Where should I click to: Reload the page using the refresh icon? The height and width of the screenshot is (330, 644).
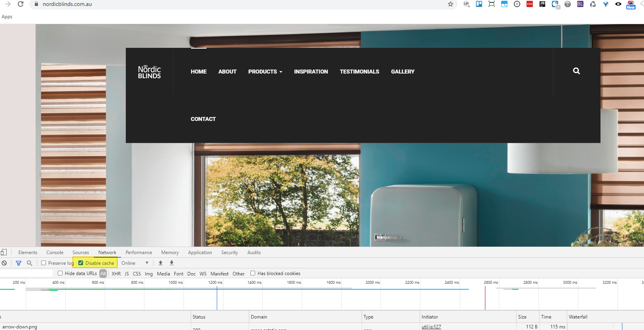21,4
